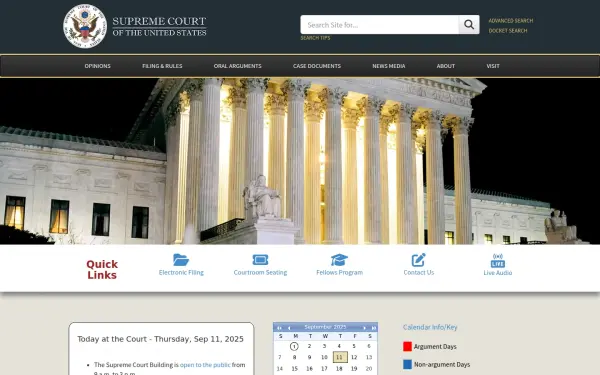
Task: Select September 1 on the calendar
Action: [294, 346]
